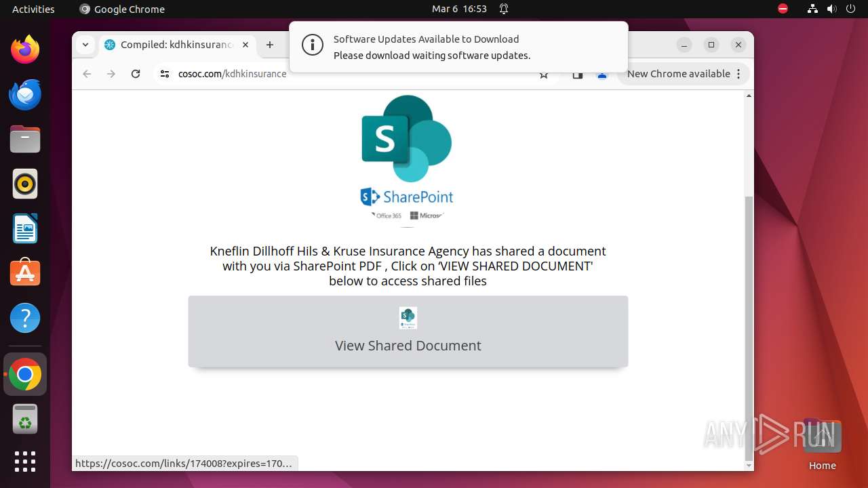Open the Trash in the dock
Screen dimensions: 868x488
pos(25,419)
